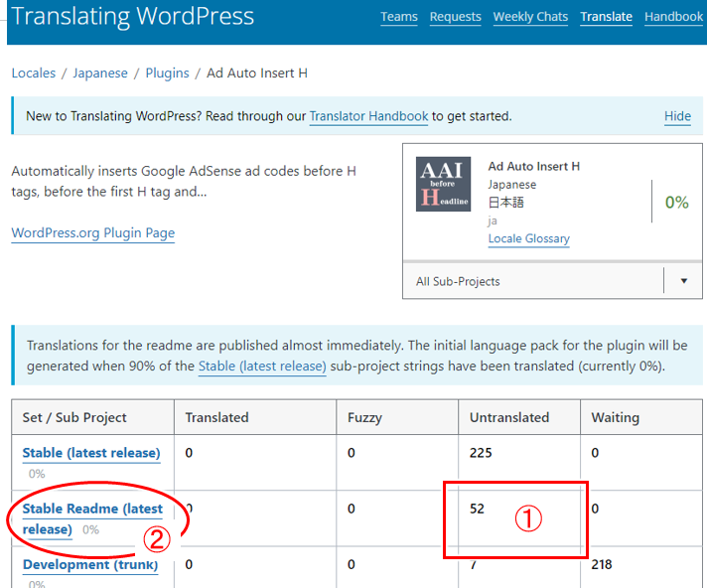The image size is (707, 588).
Task: Click the 日本語 locale name
Action: point(505,203)
